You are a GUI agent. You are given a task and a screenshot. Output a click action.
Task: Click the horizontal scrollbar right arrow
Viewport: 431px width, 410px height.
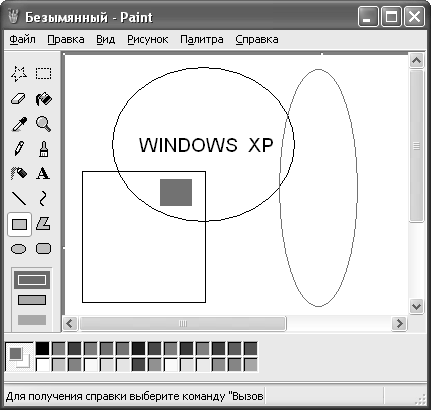[x=399, y=323]
